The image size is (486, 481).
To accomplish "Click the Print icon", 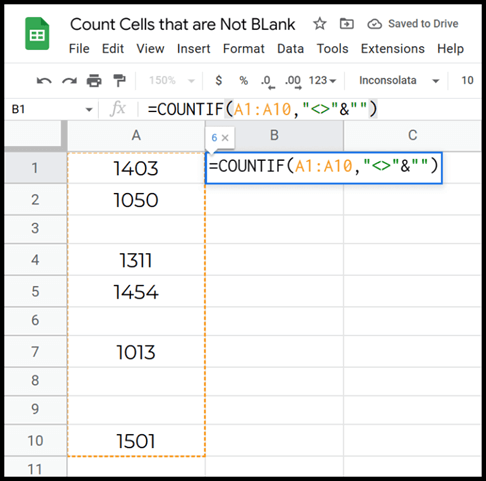I will pyautogui.click(x=94, y=81).
